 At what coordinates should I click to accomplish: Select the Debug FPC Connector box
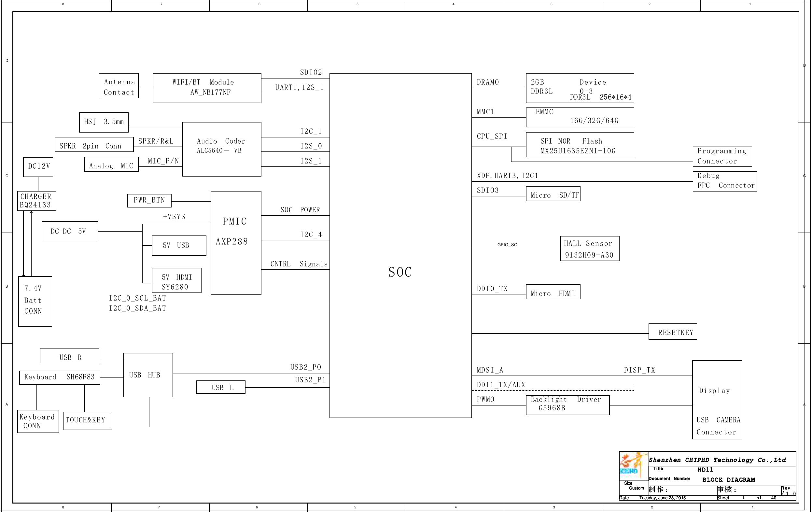coord(724,181)
